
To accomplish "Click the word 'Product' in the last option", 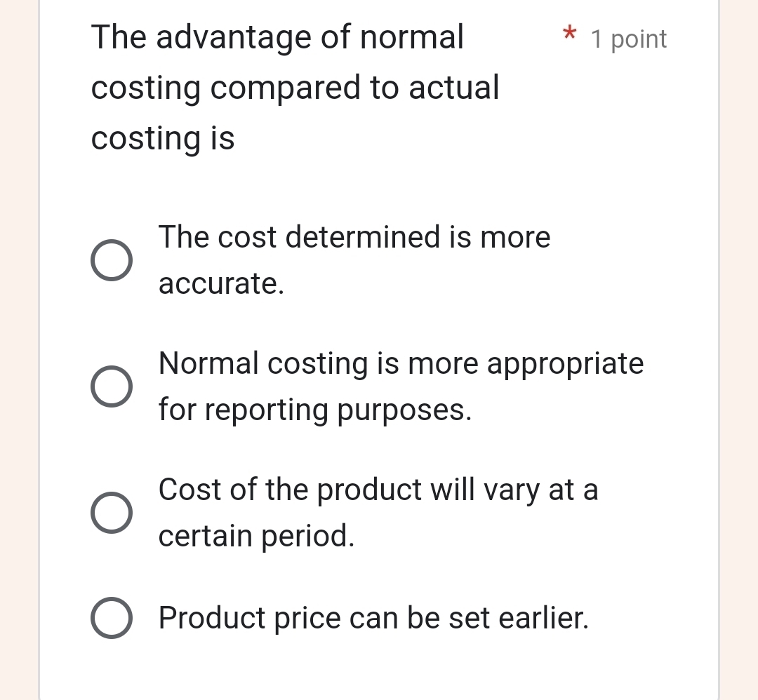I will [x=212, y=618].
